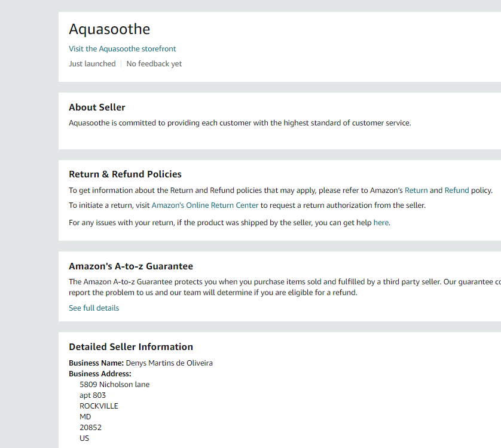Click the 'here' help link
The image size is (501, 448).
pos(381,223)
